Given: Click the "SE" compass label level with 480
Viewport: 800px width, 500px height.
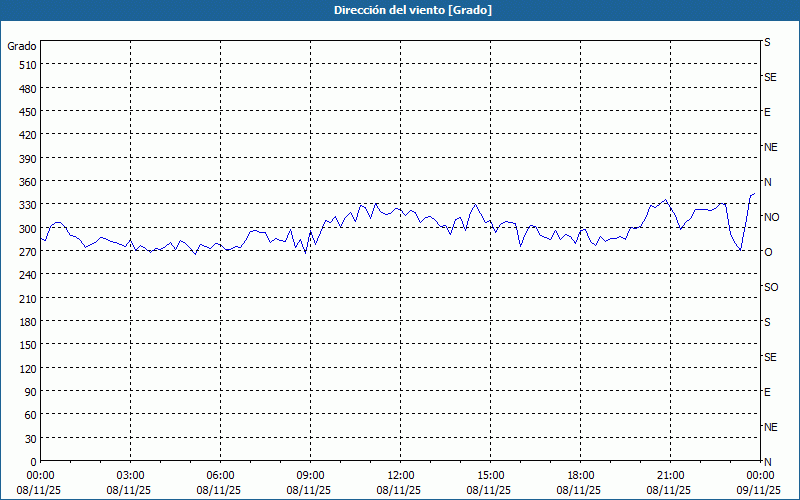Looking at the screenshot, I should [x=770, y=78].
